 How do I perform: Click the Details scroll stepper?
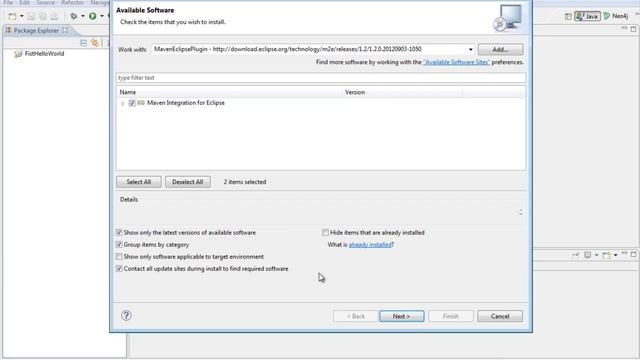(520, 212)
